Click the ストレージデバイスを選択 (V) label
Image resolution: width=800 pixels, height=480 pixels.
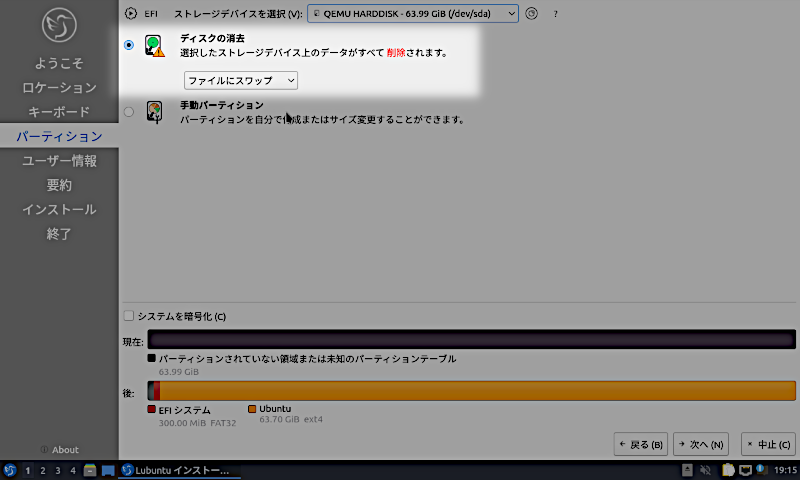(x=238, y=14)
